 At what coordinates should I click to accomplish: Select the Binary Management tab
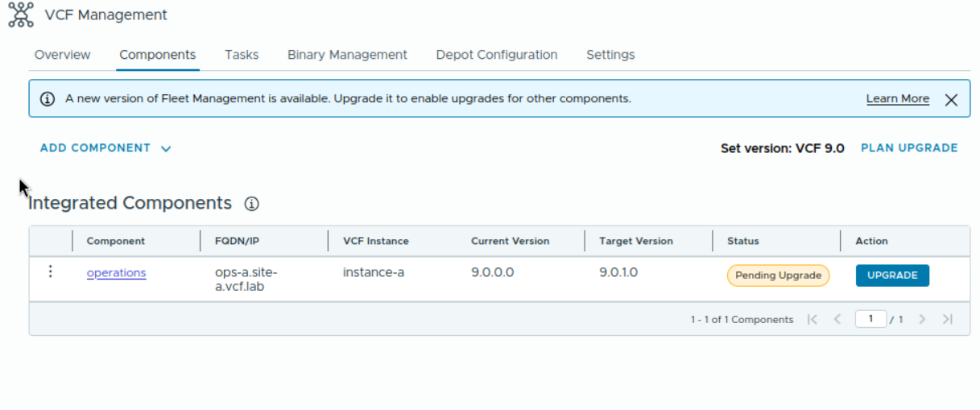347,55
